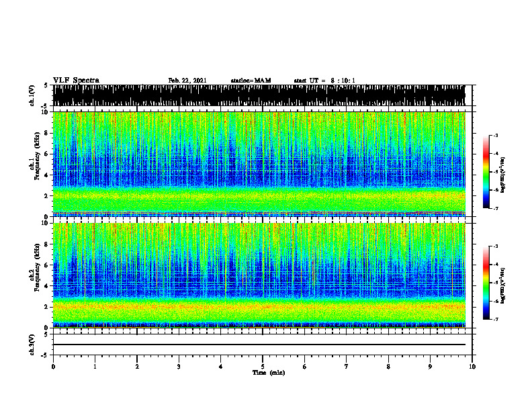532x411 pixels.
Task: Click inside the ch.2 spectrogram panel
Action: 259,275
